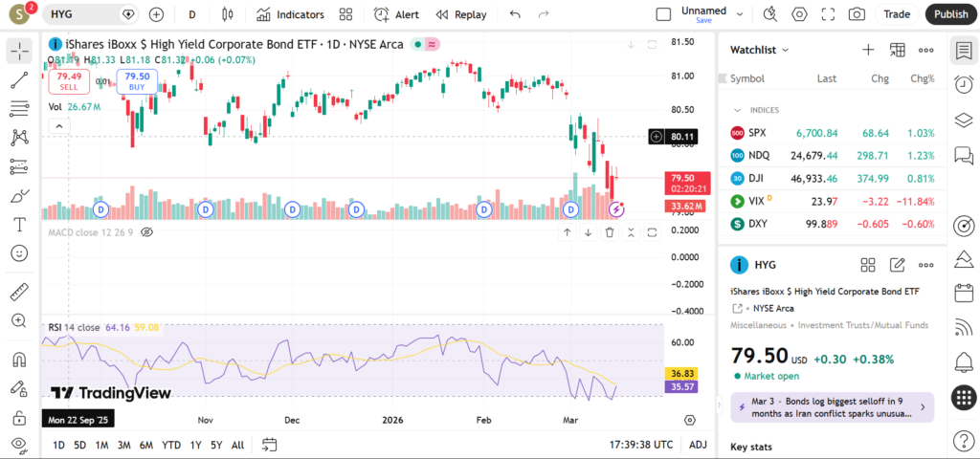Image resolution: width=980 pixels, height=459 pixels.
Task: Collapse the INDICES section in watchlist
Action: click(737, 110)
